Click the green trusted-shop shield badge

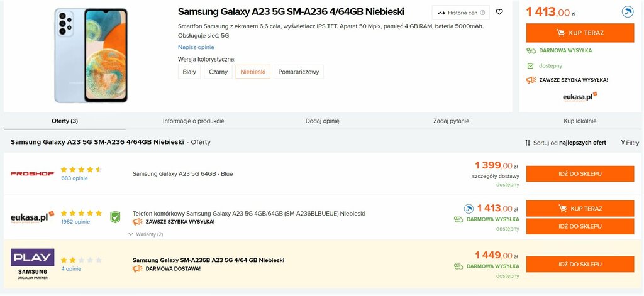(115, 217)
